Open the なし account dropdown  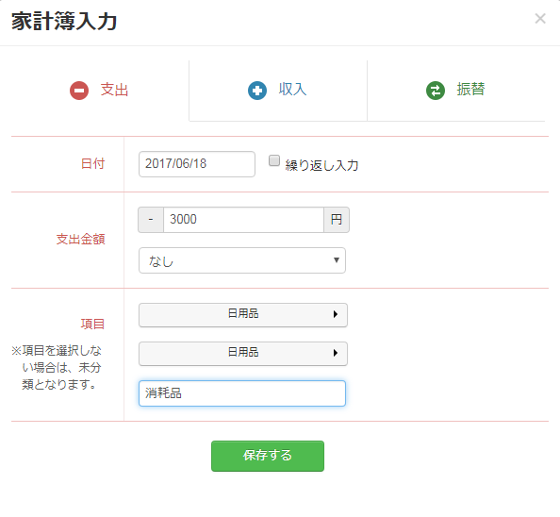click(x=242, y=261)
